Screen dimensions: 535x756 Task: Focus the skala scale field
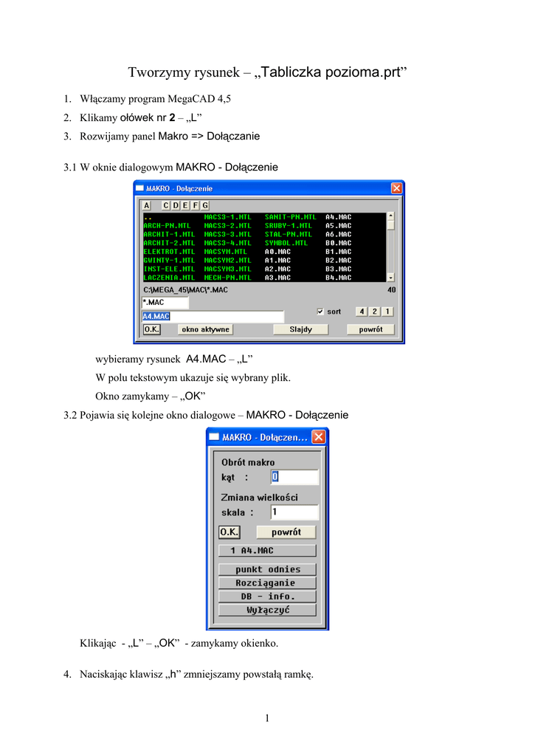click(x=294, y=512)
